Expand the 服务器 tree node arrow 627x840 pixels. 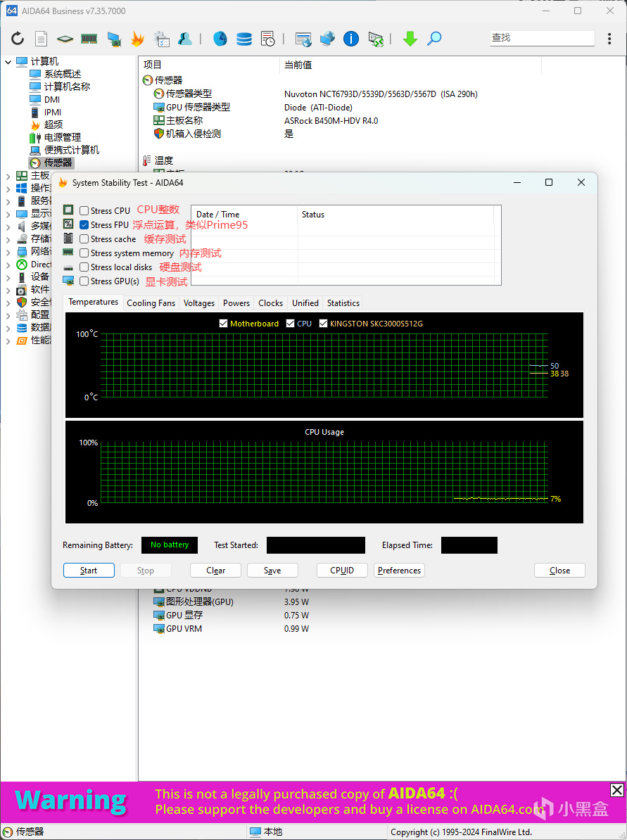[8, 201]
